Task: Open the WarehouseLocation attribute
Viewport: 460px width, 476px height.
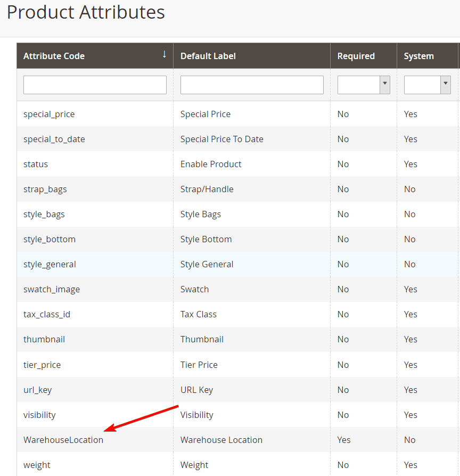Action: pos(63,440)
